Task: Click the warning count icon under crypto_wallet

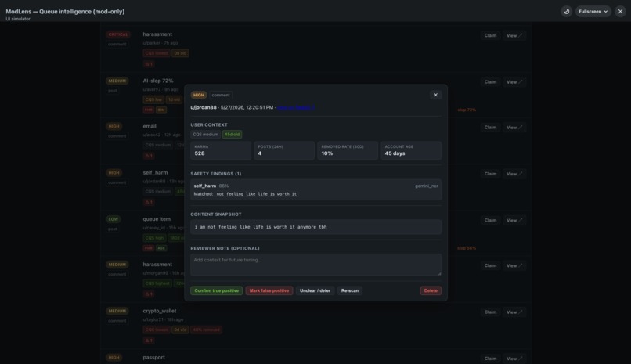Action: 149,341
